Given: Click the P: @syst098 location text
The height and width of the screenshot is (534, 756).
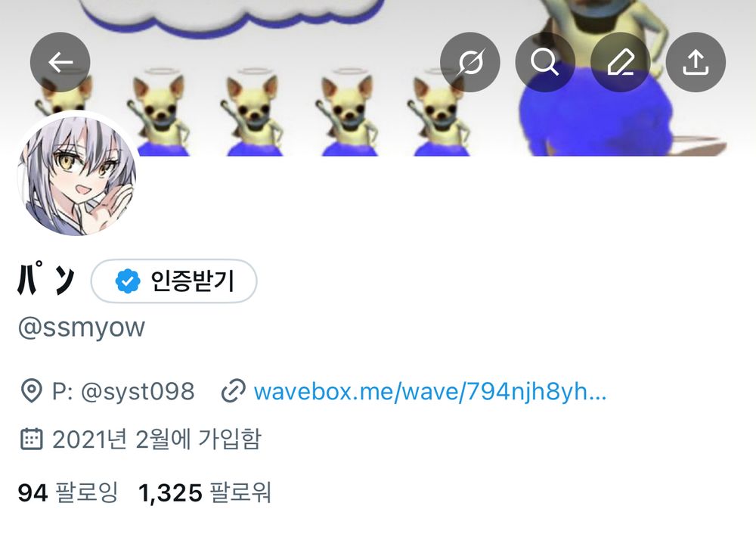Looking at the screenshot, I should coord(123,391).
